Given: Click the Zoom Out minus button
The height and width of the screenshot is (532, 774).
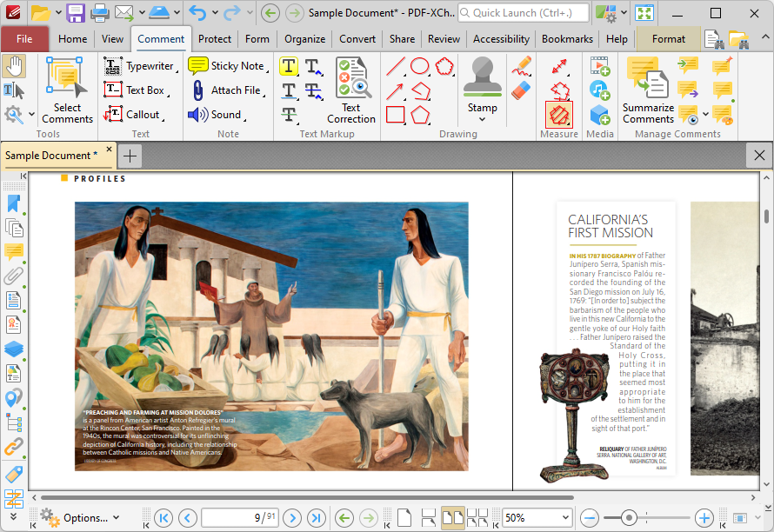Looking at the screenshot, I should (x=590, y=518).
